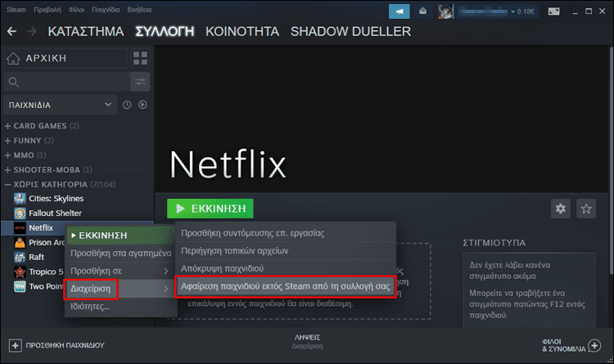Screen dimensions: 614x364
Task: Switch to collections grid view icon
Action: tap(140, 58)
